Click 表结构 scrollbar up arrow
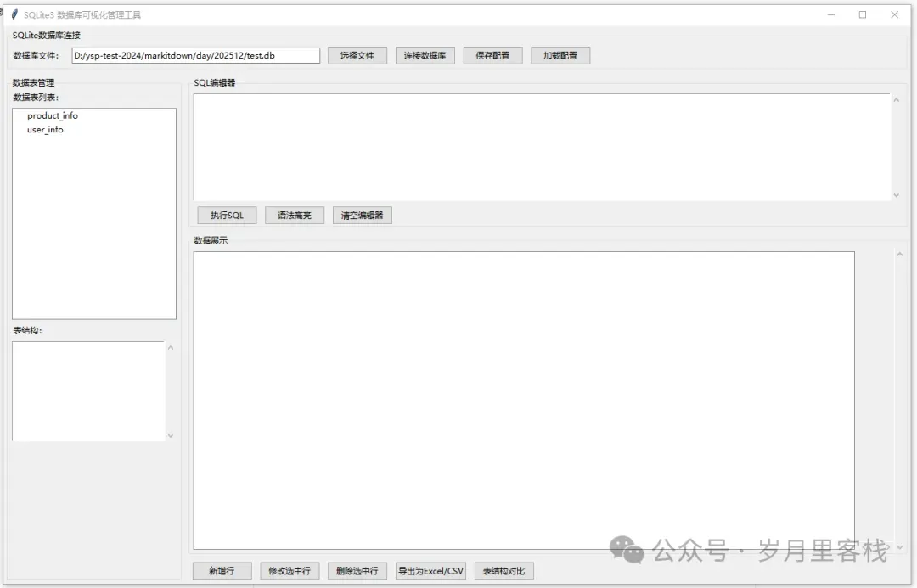This screenshot has height=588, width=917. [x=171, y=348]
